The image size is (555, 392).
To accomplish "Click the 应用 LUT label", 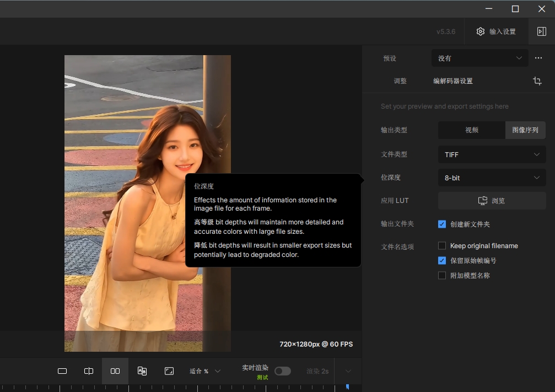I will click(395, 201).
